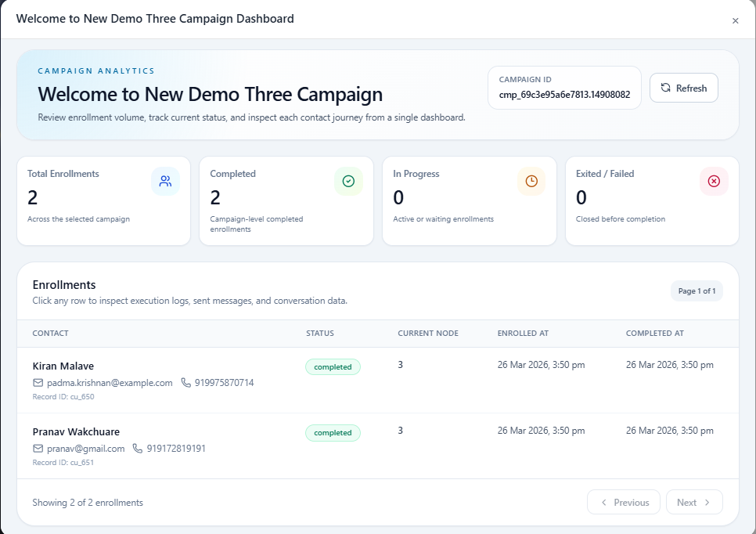Click the phone icon beside 919172819191
Image resolution: width=756 pixels, height=534 pixels.
[x=138, y=449]
